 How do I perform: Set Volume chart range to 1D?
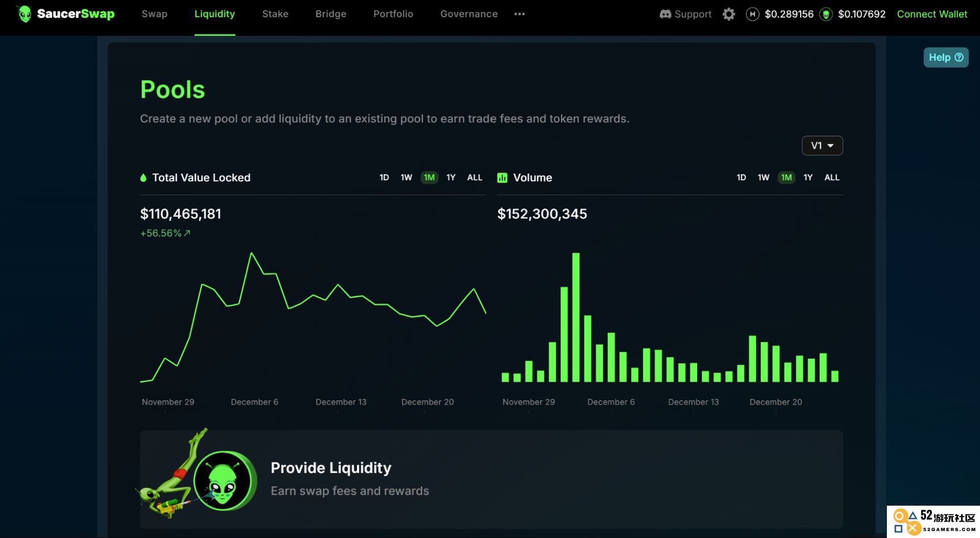point(741,177)
